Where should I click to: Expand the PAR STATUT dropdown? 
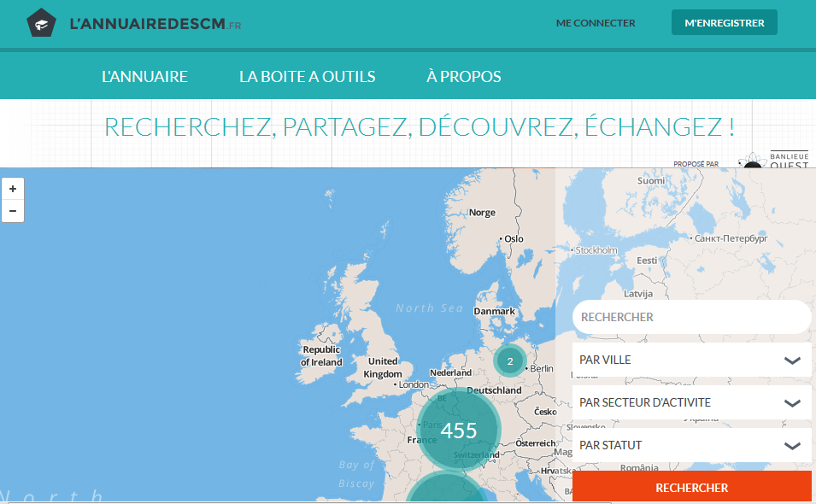click(x=691, y=445)
